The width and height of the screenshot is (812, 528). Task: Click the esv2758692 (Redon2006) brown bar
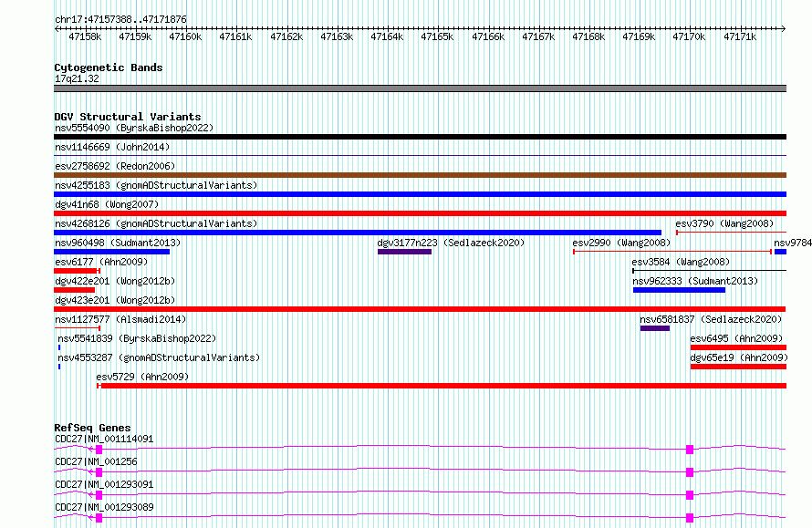tap(420, 175)
